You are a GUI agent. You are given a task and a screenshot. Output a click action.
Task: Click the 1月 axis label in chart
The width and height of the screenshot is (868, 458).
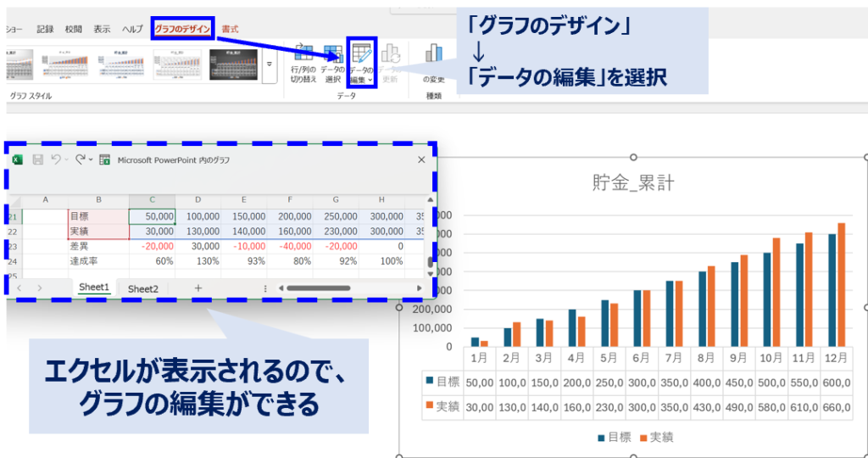[480, 358]
